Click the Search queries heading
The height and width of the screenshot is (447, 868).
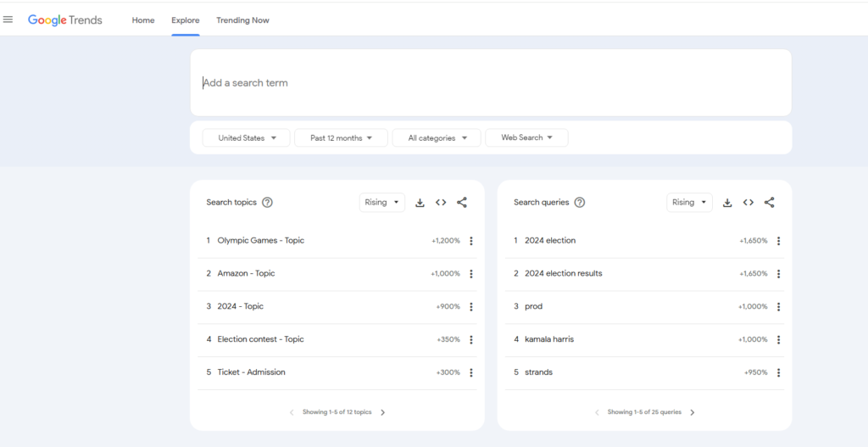(x=542, y=202)
